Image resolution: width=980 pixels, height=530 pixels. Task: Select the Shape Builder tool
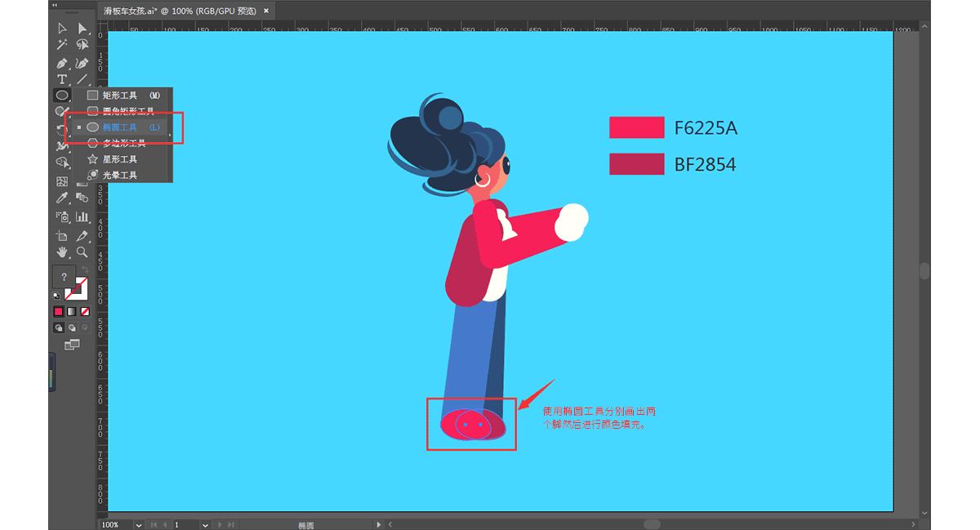[x=62, y=163]
